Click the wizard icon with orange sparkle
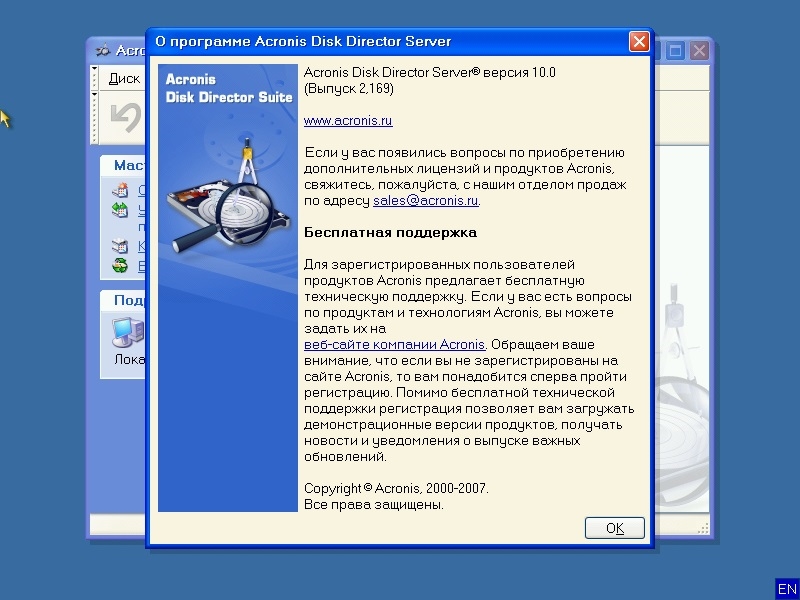The width and height of the screenshot is (800, 600). pos(120,190)
